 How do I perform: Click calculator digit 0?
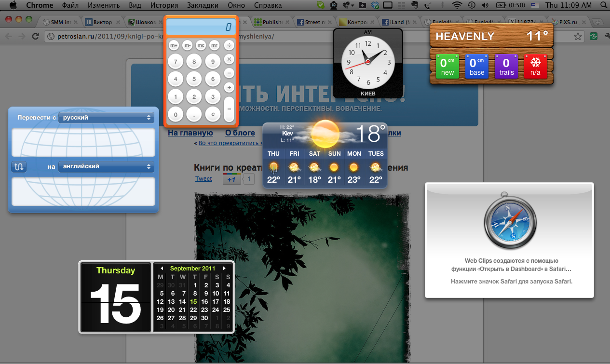coord(176,115)
